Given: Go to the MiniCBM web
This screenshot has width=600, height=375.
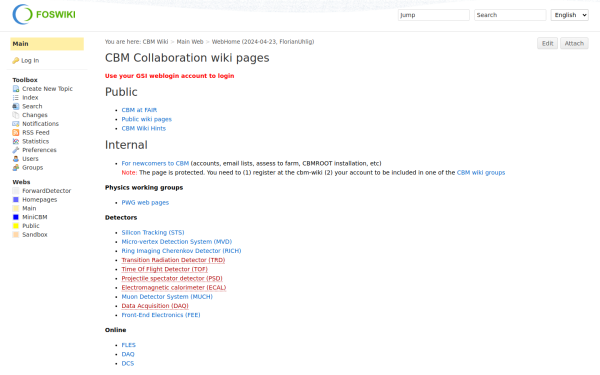Looking at the screenshot, I should [35, 217].
